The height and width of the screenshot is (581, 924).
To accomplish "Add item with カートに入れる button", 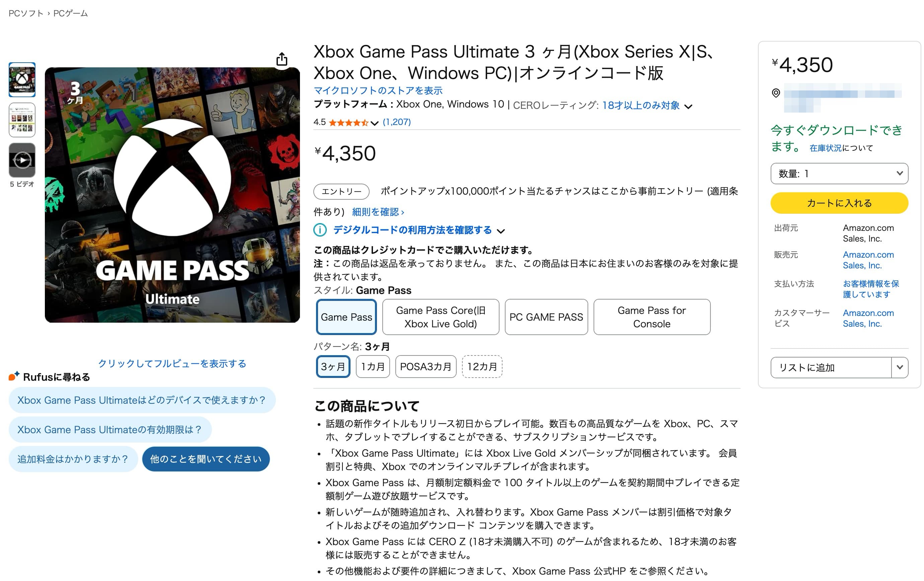I will coord(839,203).
